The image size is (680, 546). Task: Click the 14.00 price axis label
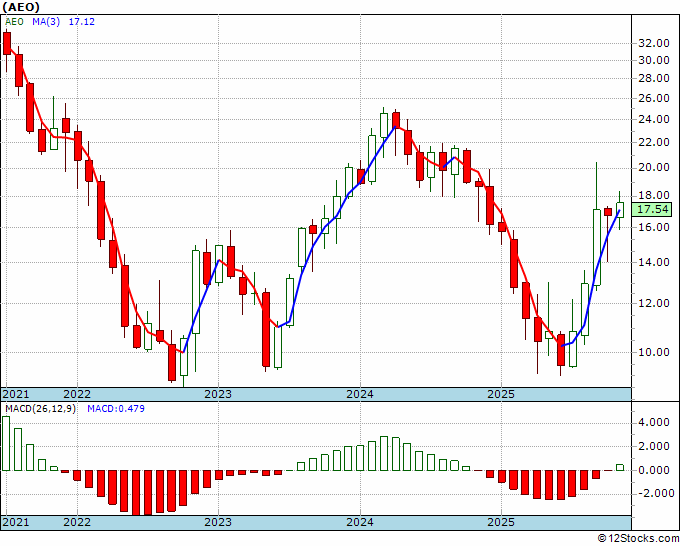(654, 262)
